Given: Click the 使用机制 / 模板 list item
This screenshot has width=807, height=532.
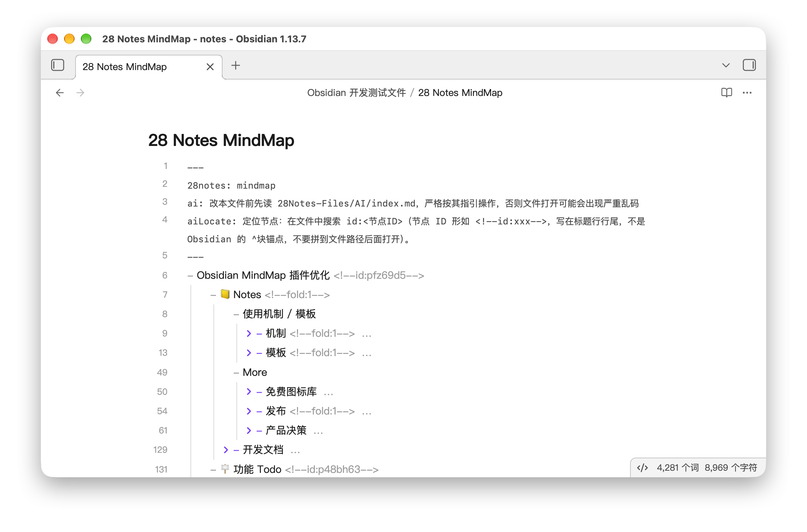Looking at the screenshot, I should point(279,314).
